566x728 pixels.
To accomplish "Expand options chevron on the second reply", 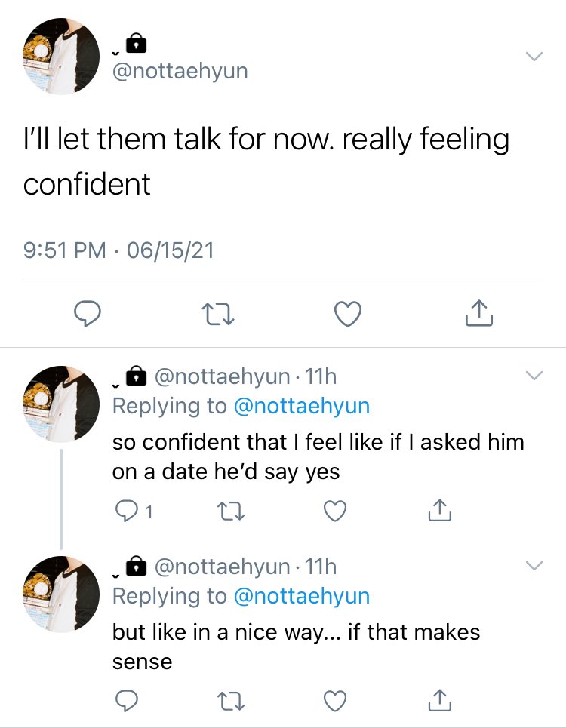I will [x=534, y=566].
